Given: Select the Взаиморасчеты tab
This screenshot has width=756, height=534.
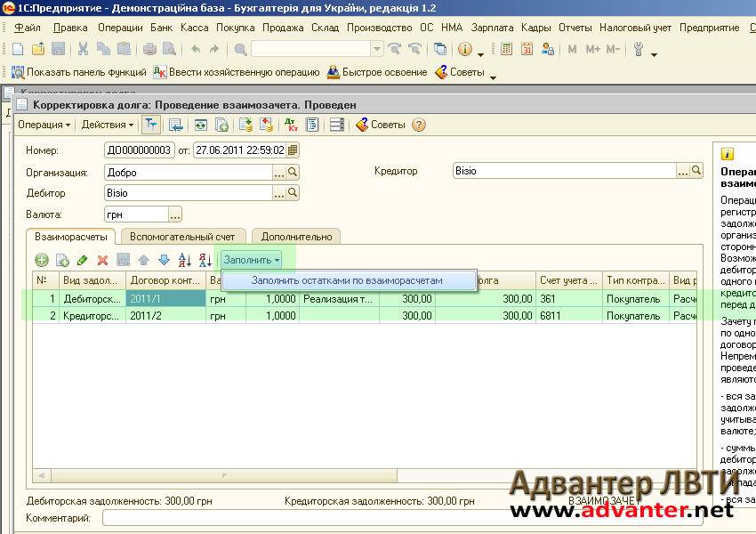Looking at the screenshot, I should click(x=71, y=237).
